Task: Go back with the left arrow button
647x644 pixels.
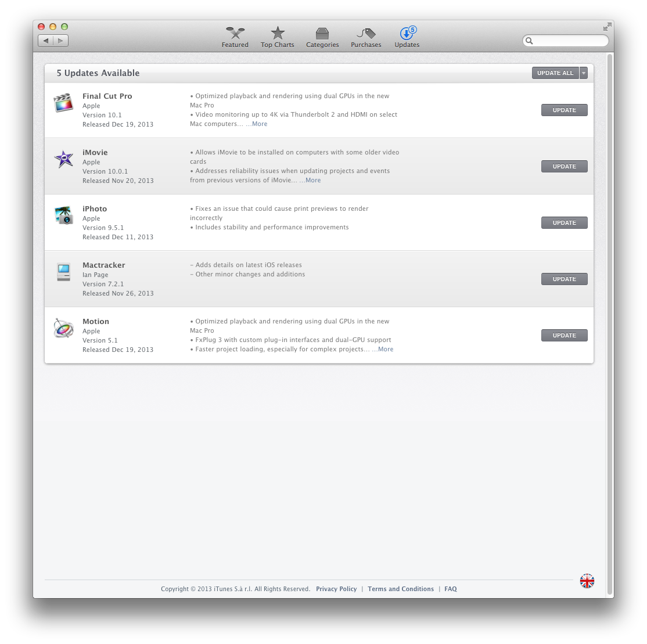Action: coord(46,41)
